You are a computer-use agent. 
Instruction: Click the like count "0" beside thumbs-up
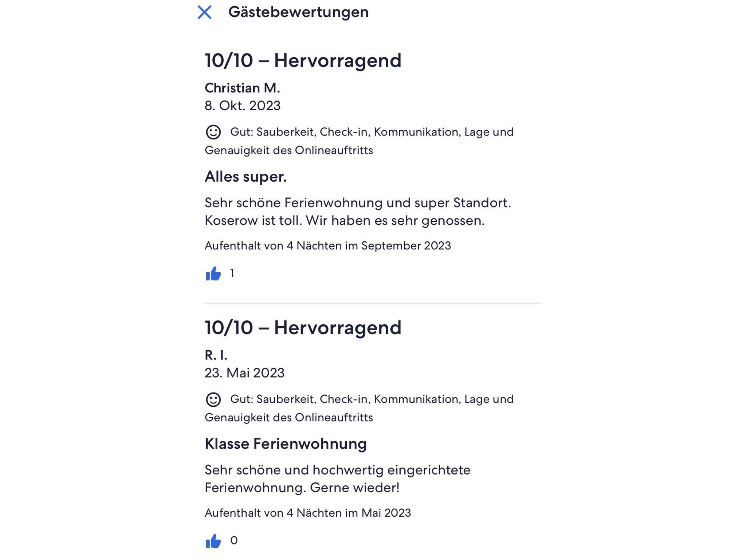pyautogui.click(x=234, y=540)
